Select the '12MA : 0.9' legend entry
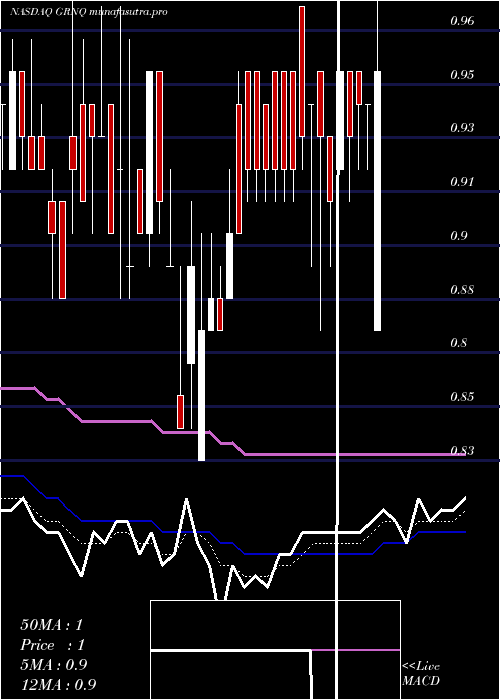Screen dimensions: 500x700 58,684
